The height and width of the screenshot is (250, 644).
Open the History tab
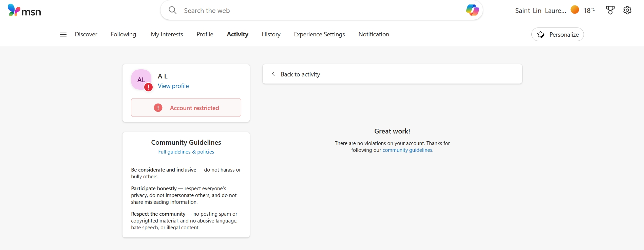click(x=271, y=34)
